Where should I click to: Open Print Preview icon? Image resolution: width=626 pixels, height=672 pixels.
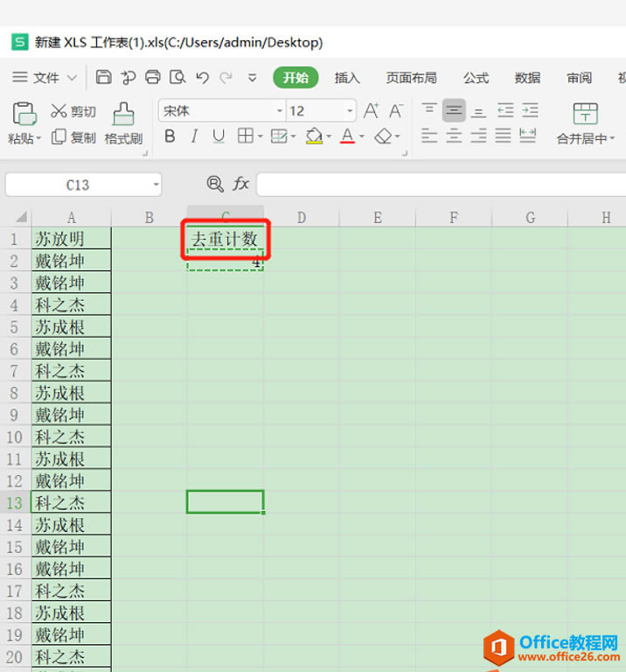[x=177, y=78]
